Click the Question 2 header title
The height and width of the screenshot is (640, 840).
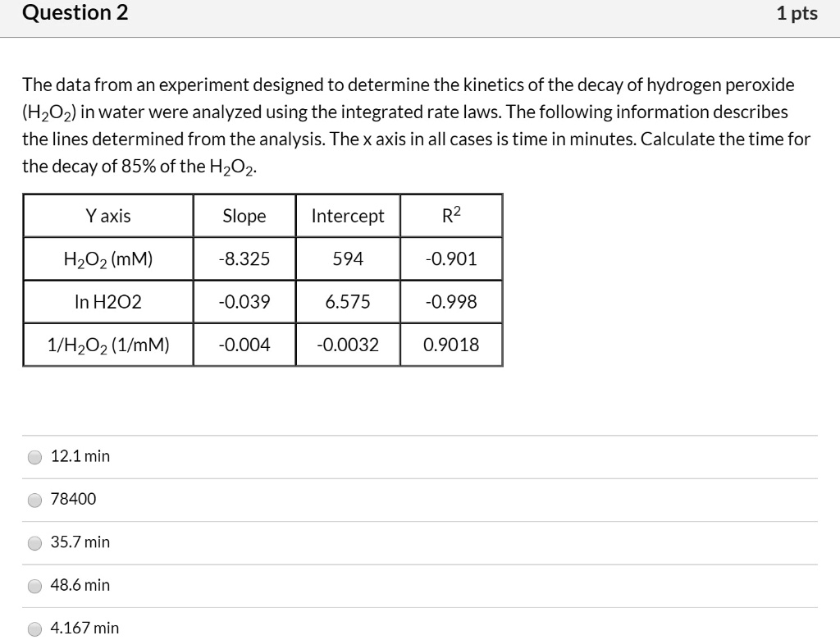(75, 12)
